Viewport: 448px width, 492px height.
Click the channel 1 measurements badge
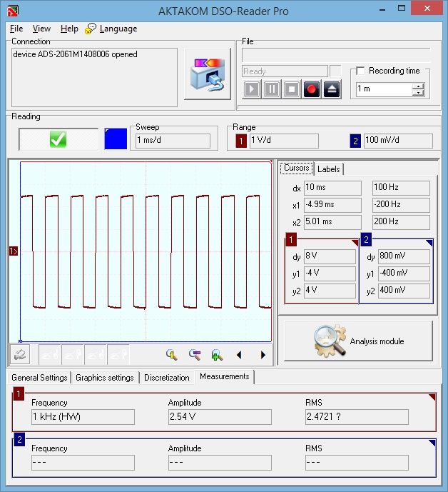(19, 394)
